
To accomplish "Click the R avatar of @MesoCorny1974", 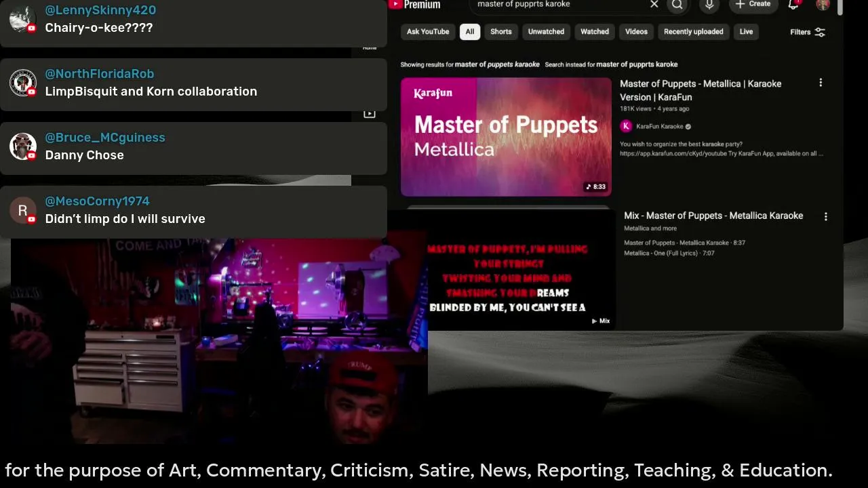I will coord(22,210).
